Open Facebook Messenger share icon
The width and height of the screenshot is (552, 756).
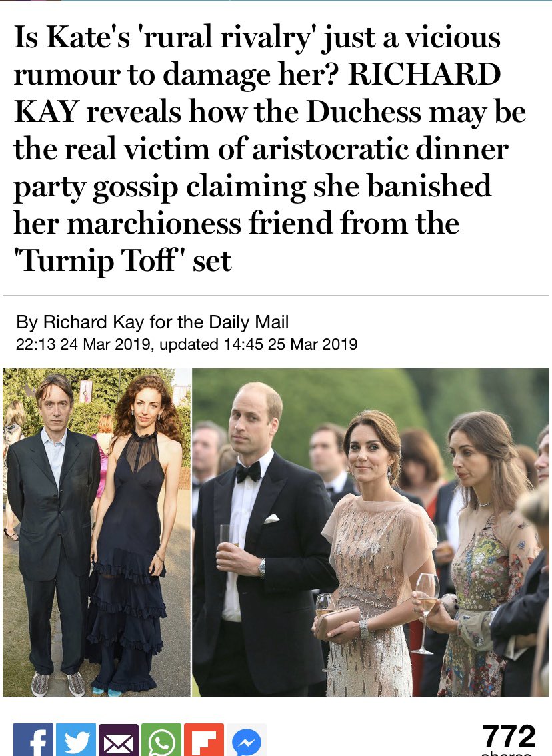click(247, 739)
